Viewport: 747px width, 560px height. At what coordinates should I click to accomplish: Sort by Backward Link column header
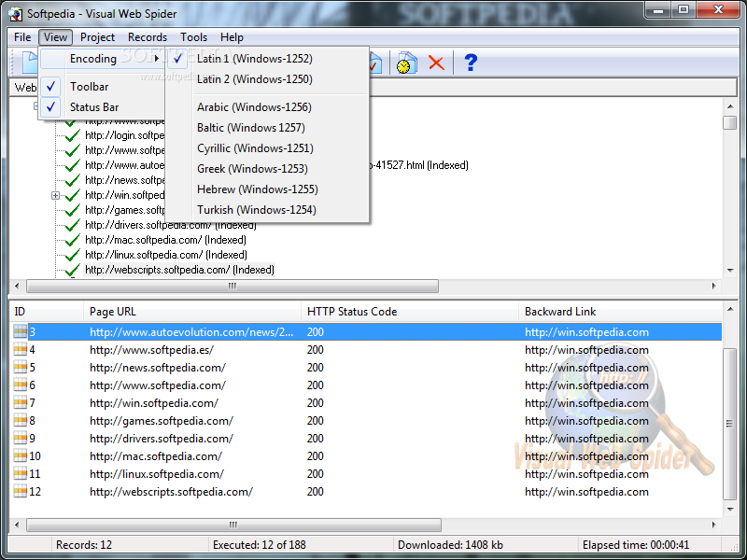[620, 312]
